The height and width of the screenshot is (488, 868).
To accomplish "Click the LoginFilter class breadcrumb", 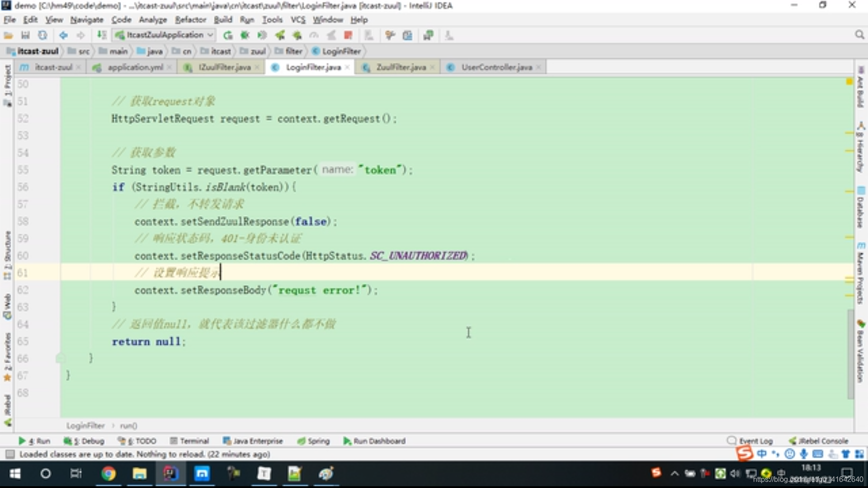I will tap(336, 51).
